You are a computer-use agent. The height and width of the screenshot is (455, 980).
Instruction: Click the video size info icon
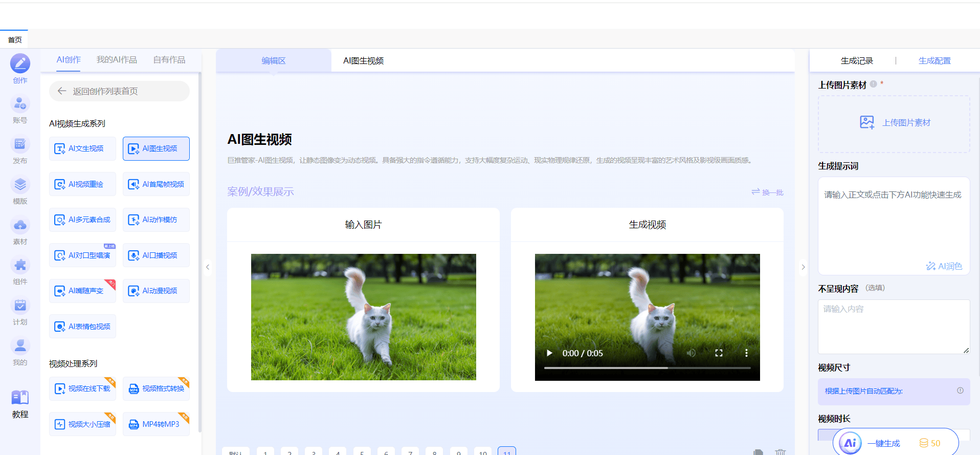click(x=960, y=391)
